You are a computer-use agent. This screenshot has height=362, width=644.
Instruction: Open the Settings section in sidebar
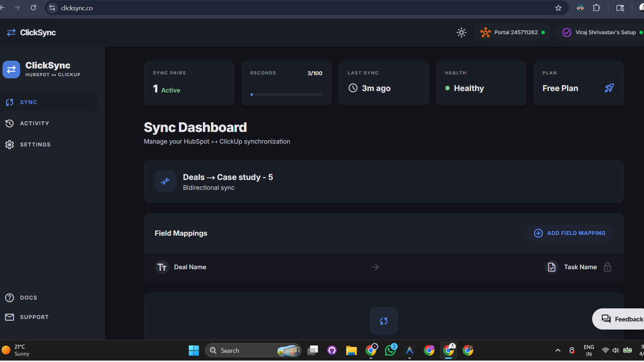click(x=49, y=145)
